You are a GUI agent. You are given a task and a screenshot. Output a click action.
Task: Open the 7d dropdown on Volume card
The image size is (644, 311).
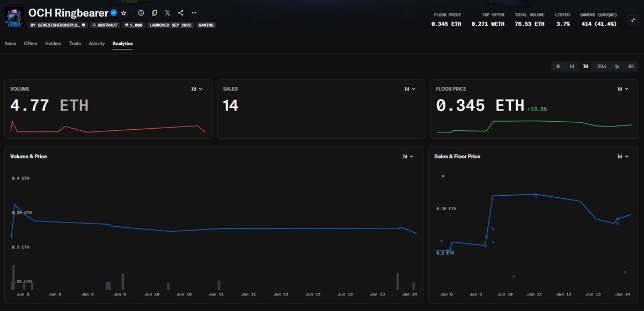197,89
